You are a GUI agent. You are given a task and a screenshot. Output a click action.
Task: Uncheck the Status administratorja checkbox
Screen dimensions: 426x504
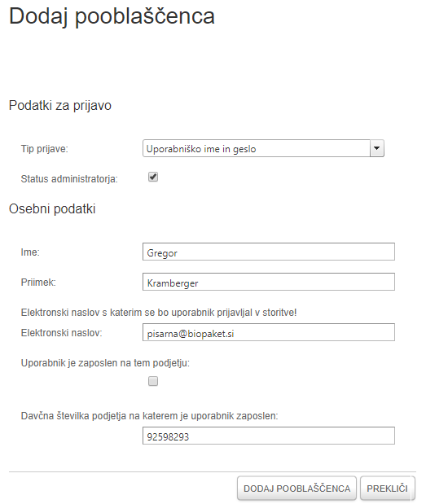pos(153,177)
